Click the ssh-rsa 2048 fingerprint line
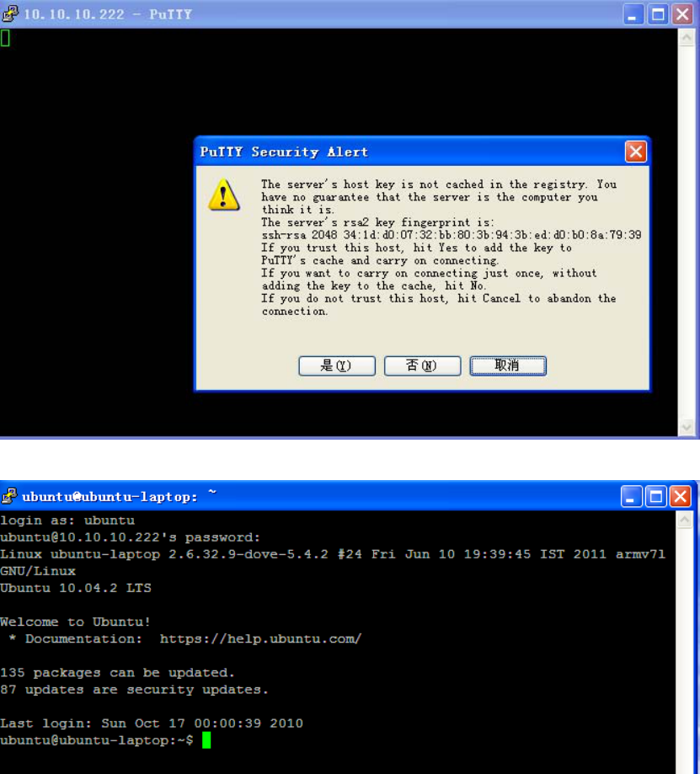The width and height of the screenshot is (700, 774). coord(452,235)
